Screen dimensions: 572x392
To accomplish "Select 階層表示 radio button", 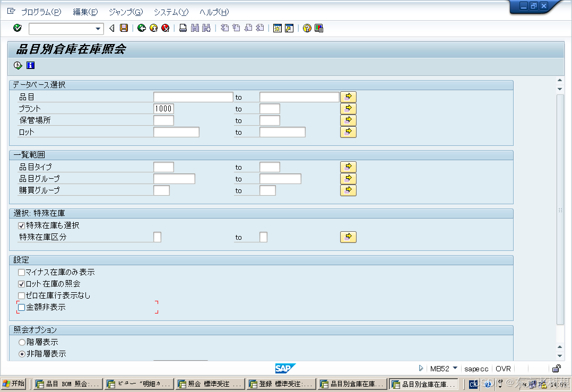I will click(x=22, y=343).
